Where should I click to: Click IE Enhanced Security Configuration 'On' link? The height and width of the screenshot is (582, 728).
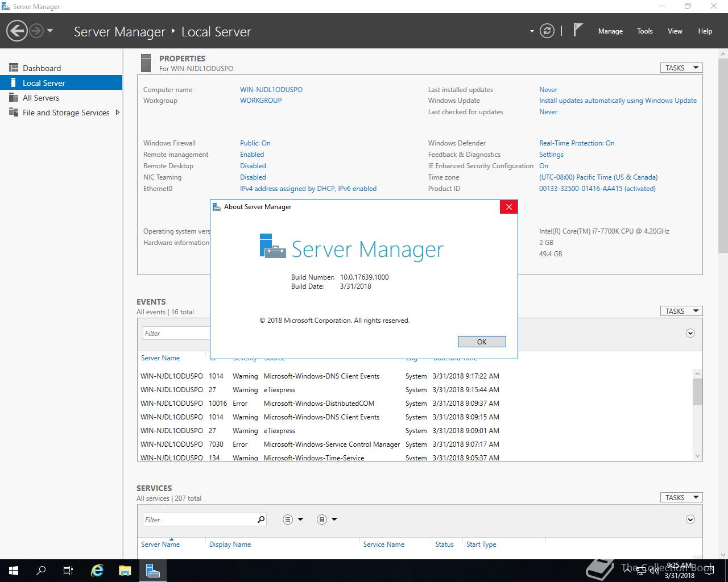[x=544, y=165]
